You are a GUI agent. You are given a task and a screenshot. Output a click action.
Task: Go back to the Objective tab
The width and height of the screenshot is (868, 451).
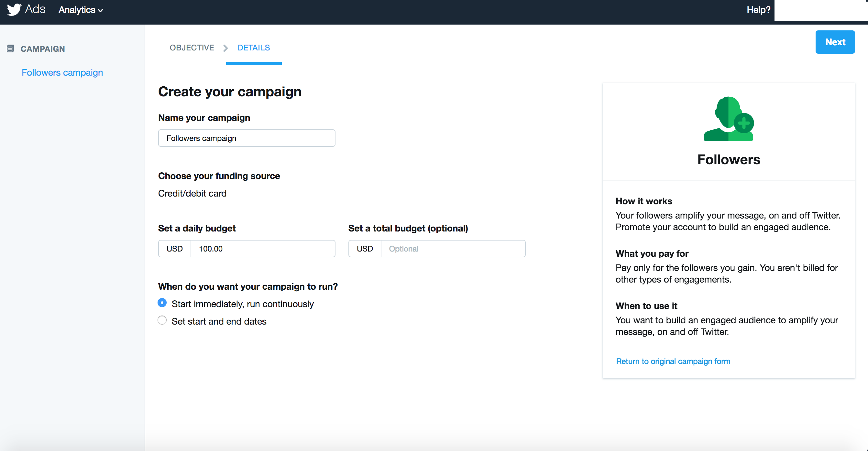[x=192, y=48]
